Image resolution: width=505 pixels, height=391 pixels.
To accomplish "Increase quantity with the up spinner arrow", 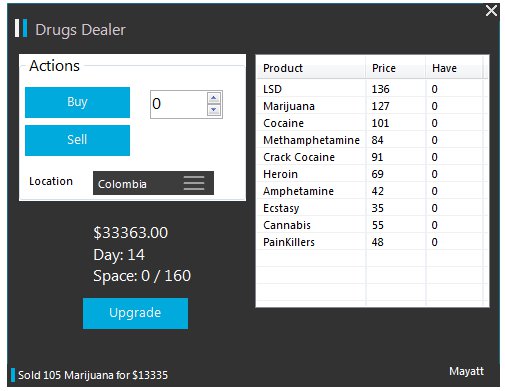I will pos(214,98).
